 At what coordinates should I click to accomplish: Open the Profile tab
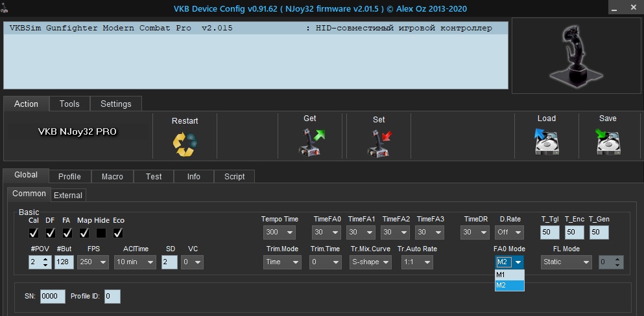pyautogui.click(x=69, y=177)
